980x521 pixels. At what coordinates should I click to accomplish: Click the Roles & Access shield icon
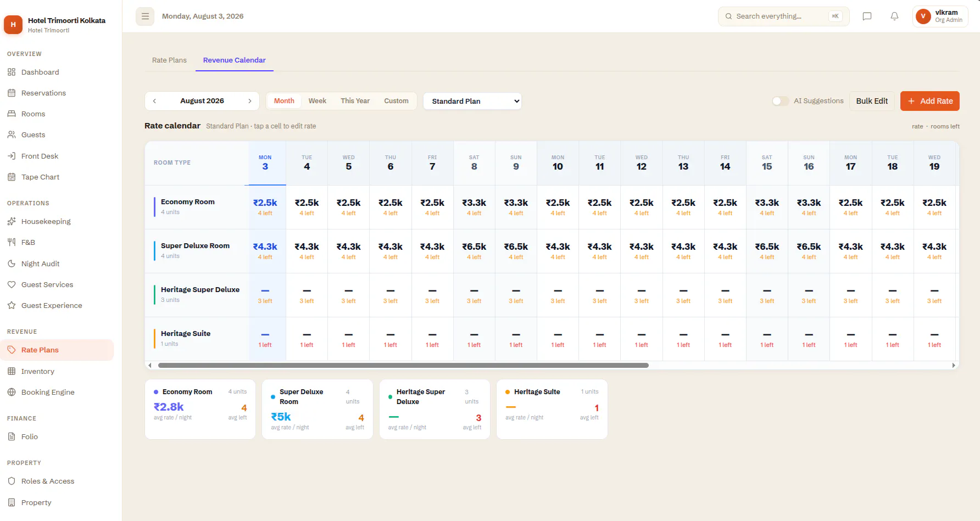pos(12,481)
